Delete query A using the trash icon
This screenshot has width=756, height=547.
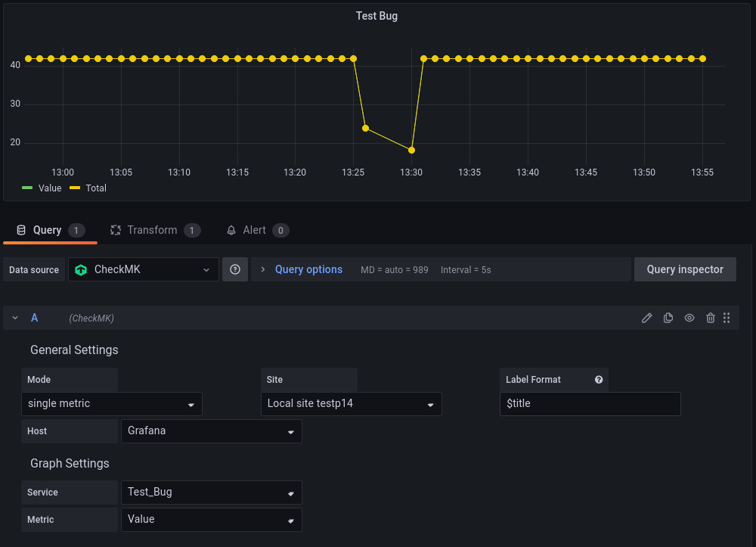click(711, 319)
